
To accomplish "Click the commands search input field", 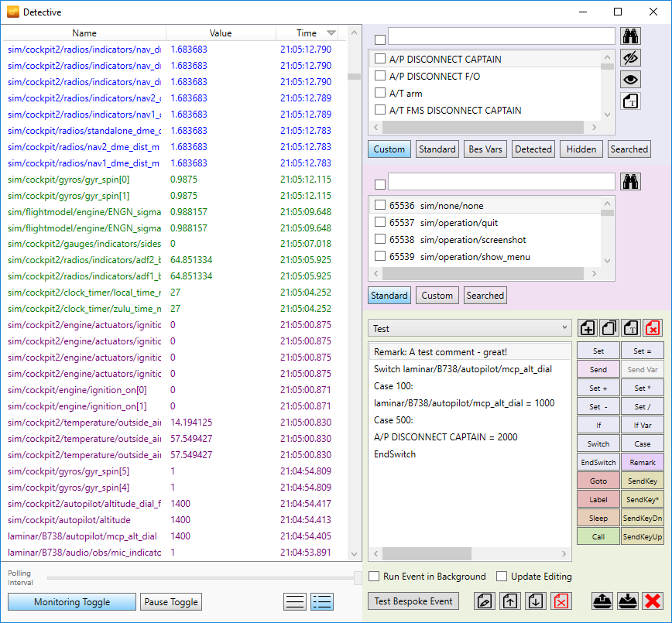I will tap(502, 182).
